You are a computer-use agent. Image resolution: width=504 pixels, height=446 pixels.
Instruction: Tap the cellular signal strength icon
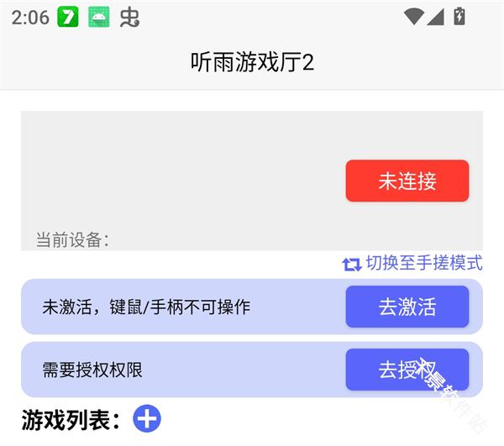click(437, 16)
